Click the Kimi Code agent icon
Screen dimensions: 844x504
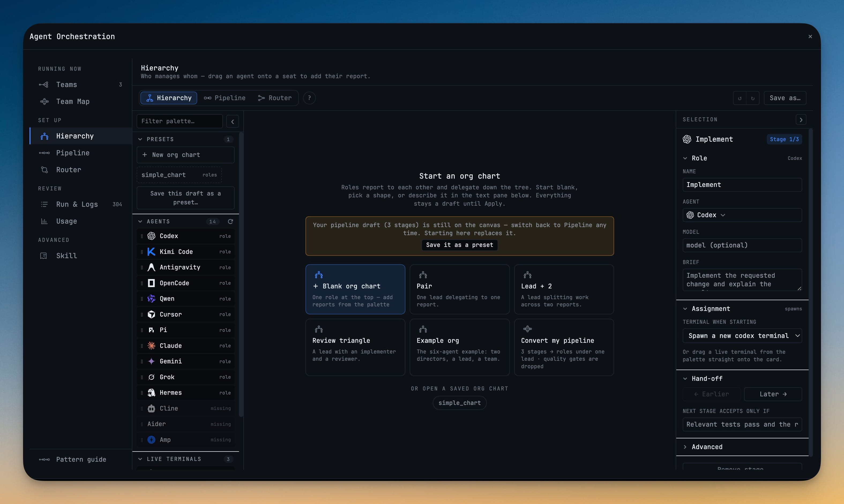[151, 252]
